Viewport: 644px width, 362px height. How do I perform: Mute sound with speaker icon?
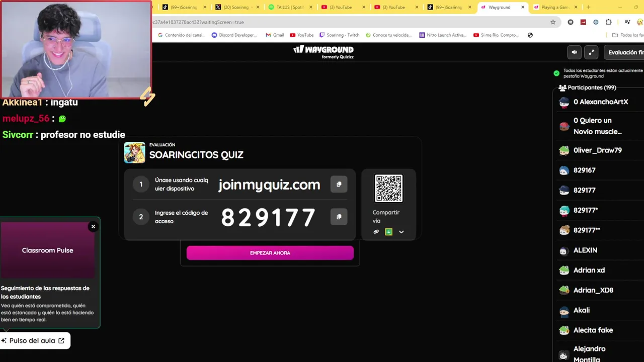574,52
